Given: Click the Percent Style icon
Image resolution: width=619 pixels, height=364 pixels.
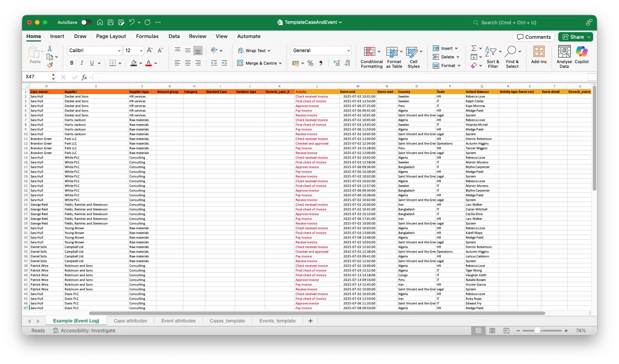Looking at the screenshot, I should [310, 63].
